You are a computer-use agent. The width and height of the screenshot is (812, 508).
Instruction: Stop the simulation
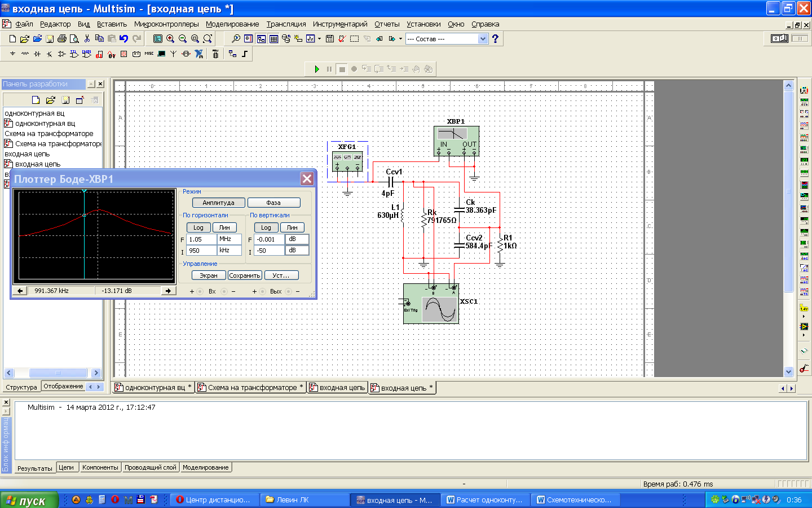pyautogui.click(x=342, y=69)
